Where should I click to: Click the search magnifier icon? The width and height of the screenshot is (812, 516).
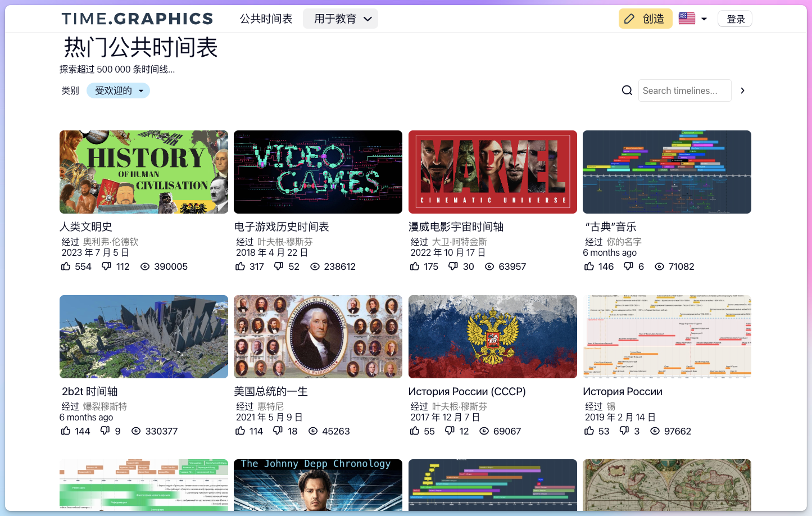coord(627,90)
